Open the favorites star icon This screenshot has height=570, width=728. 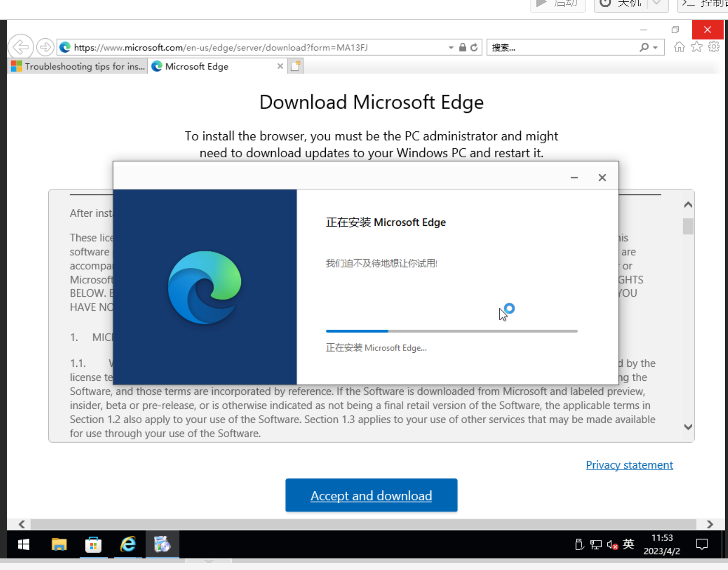pos(697,47)
